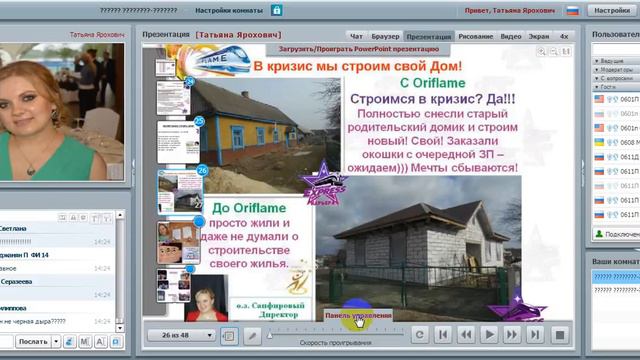Click the users search input field
Screen dimensions: 640x360
(x=616, y=50)
